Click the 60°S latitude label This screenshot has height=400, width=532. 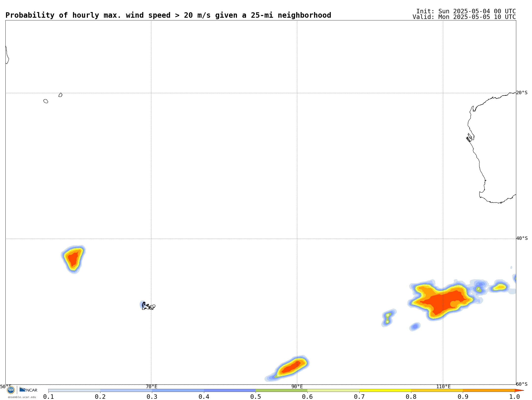point(522,384)
